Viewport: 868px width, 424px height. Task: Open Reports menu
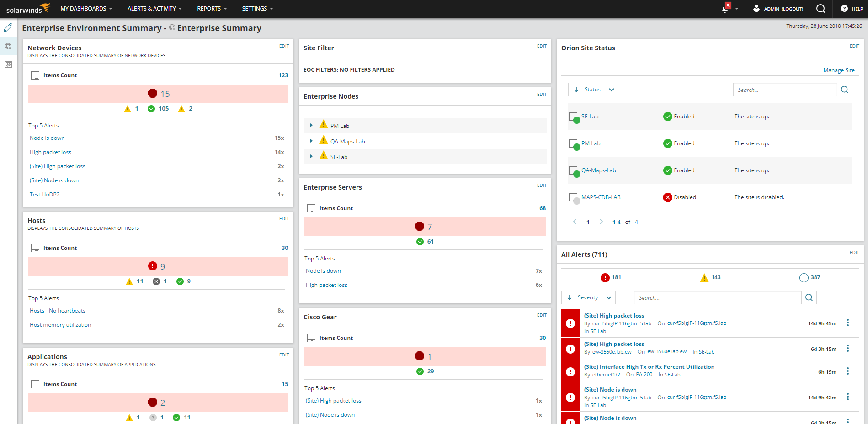point(212,9)
